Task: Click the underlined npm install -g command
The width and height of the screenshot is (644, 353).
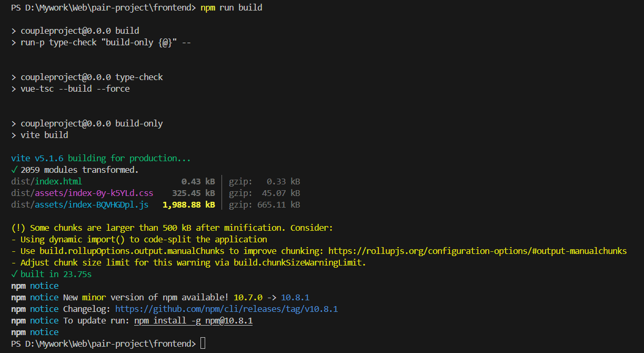Action: 193,320
